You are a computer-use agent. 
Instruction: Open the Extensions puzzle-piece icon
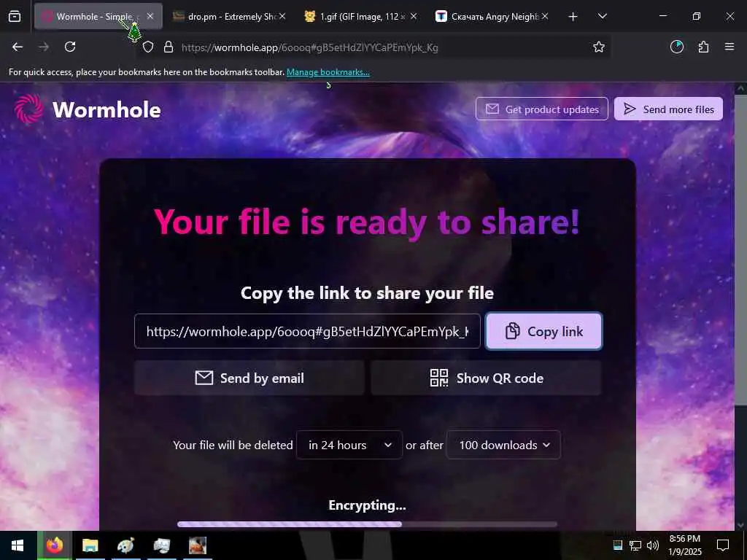pos(703,47)
